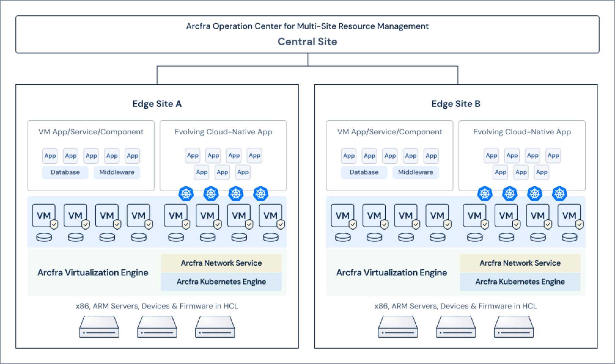
Task: Click "VM App/Service/Component" label in Edge Site B
Action: [x=390, y=132]
